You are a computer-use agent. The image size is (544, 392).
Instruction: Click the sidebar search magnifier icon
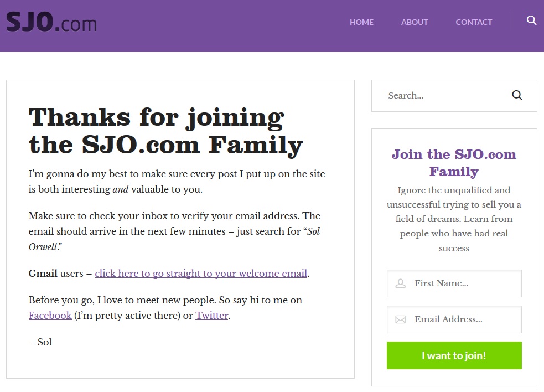(x=517, y=95)
